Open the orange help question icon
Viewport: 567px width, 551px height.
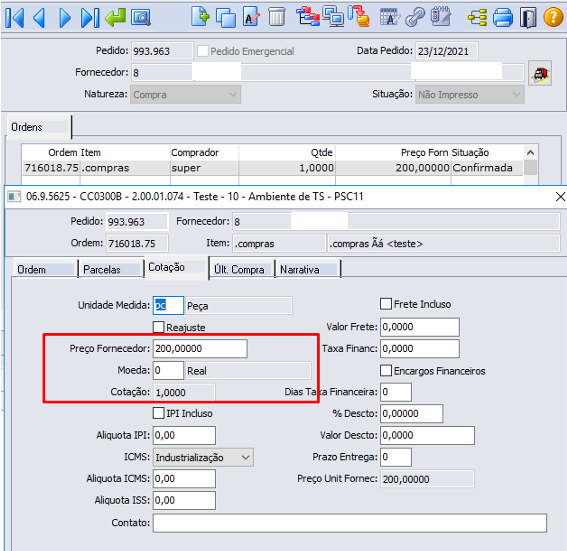(553, 17)
